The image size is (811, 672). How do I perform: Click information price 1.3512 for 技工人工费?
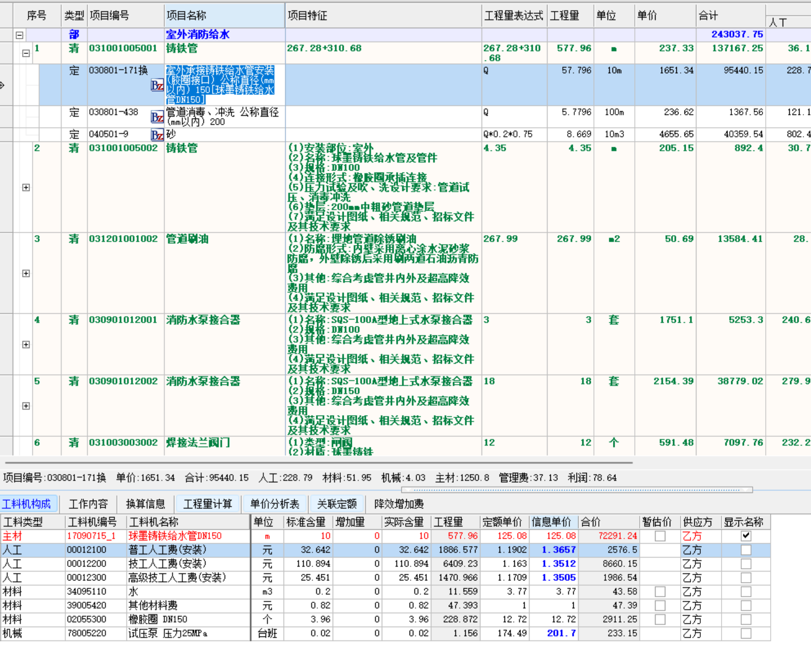[x=558, y=564]
